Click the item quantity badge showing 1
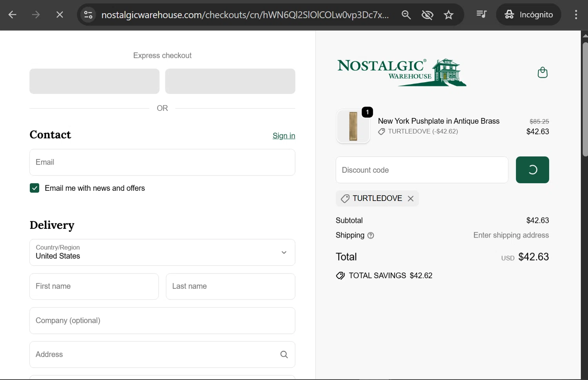The image size is (588, 380). click(x=367, y=112)
